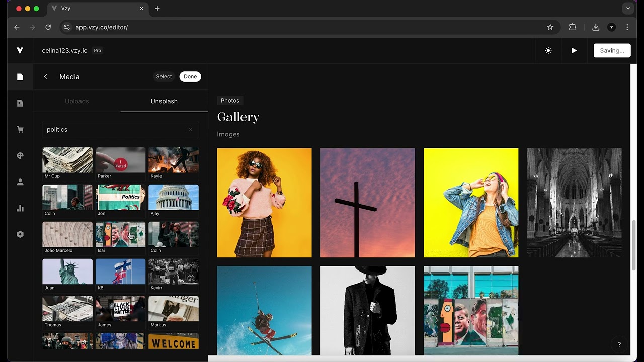Clear the politics search text
644x362 pixels.
[190, 130]
